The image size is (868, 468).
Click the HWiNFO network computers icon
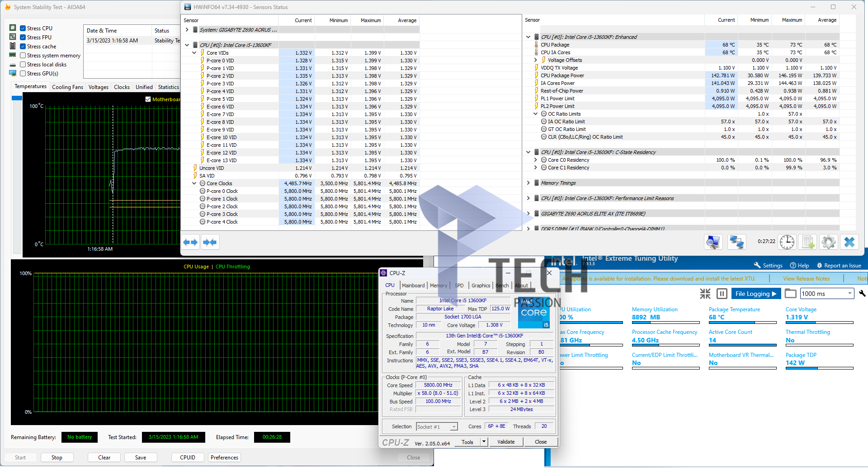[736, 242]
